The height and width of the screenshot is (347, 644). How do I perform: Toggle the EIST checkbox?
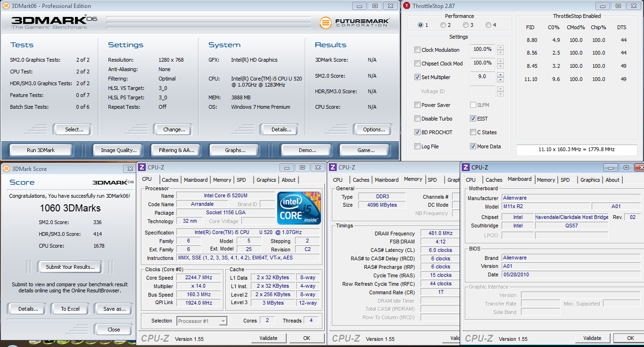[x=473, y=119]
